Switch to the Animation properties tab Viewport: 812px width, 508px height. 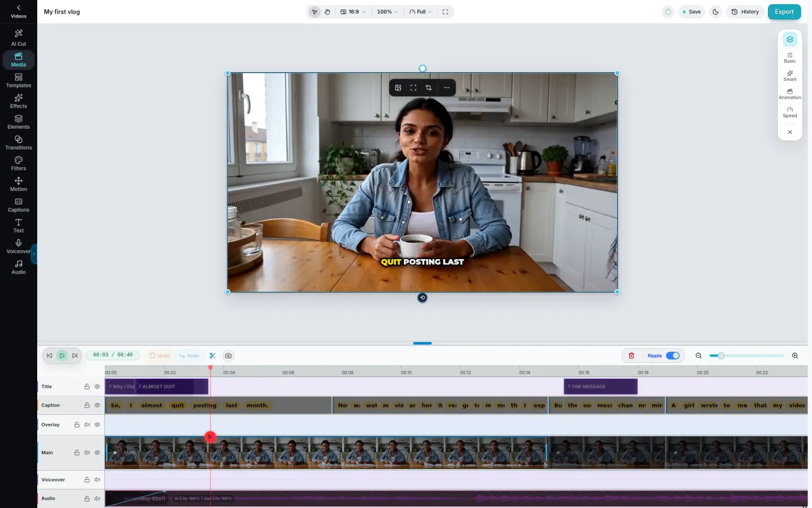tap(790, 94)
